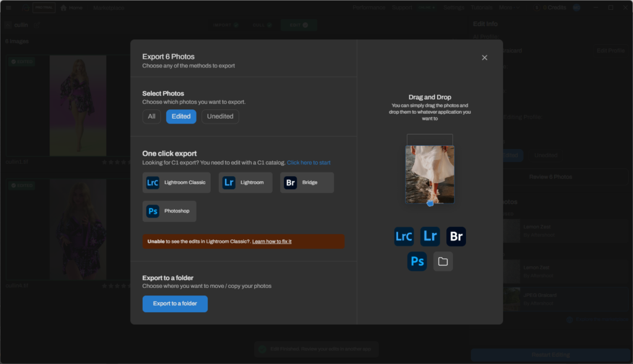The height and width of the screenshot is (364, 633).
Task: Click Ps icon in Drag and Drop panel
Action: pos(417,261)
